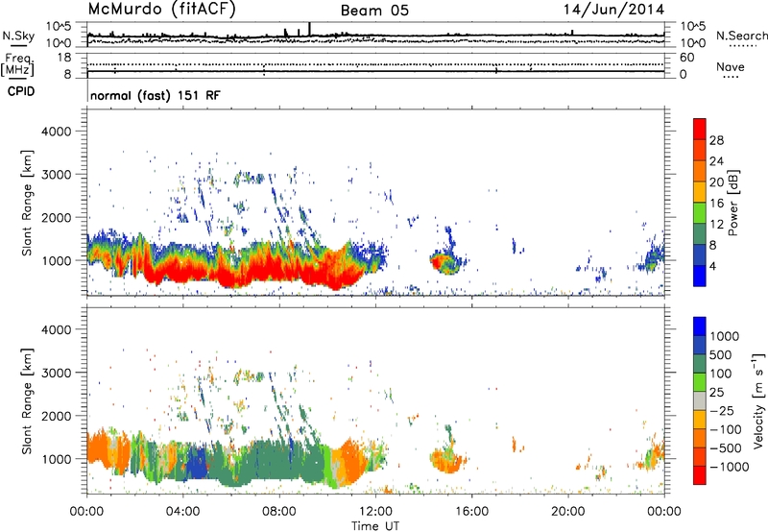Viewport: 768px width, 532px height.
Task: Click the "CPID" row label
Action: tap(21, 91)
